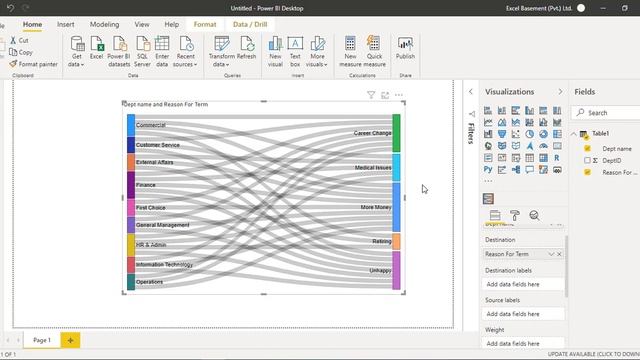This screenshot has width=640, height=360.
Task: Select the decomposition tree visual icon
Action: [516, 169]
